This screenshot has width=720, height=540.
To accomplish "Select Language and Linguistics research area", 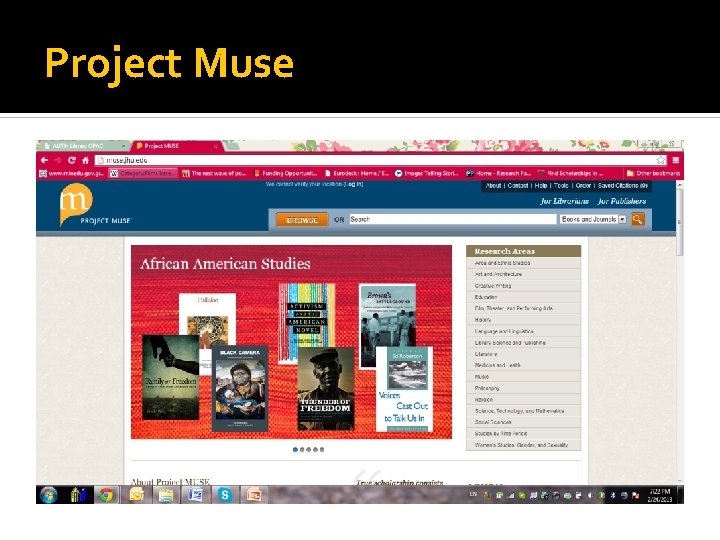I will click(523, 331).
